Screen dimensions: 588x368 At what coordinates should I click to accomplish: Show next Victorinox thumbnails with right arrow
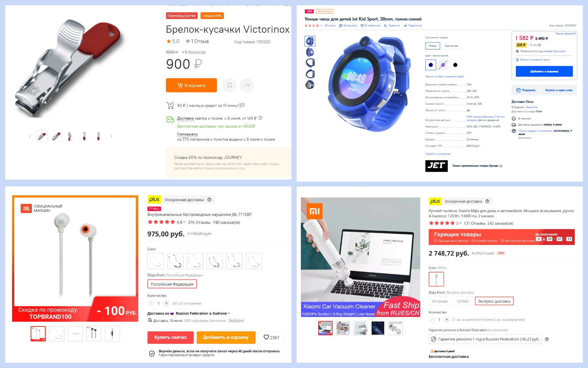point(111,136)
